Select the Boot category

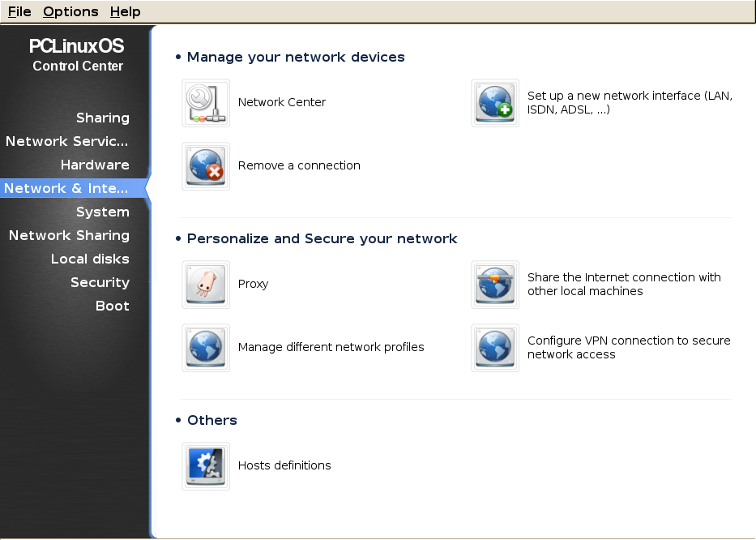[113, 306]
